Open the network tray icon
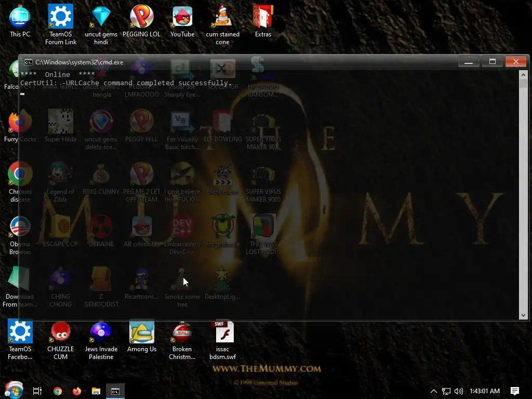This screenshot has height=399, width=532. click(446, 391)
